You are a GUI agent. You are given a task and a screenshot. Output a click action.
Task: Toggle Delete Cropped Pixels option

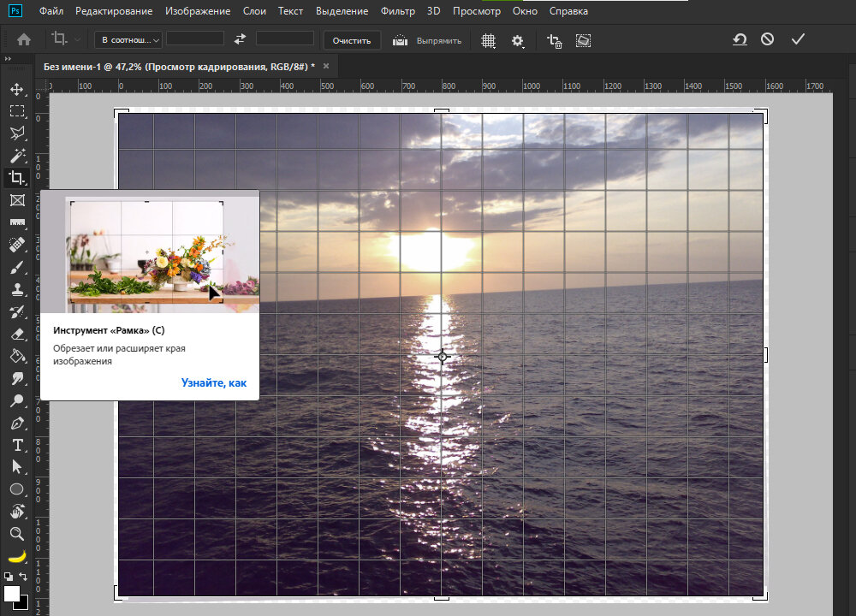tap(554, 41)
